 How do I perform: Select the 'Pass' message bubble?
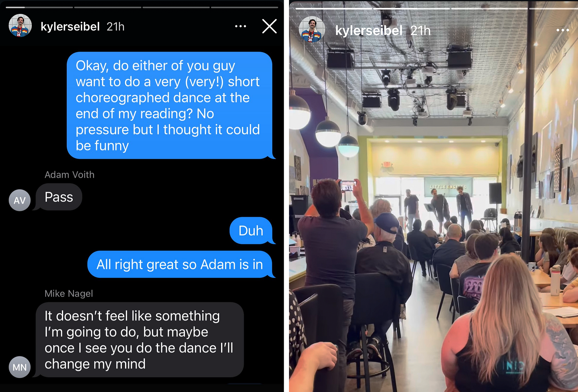pyautogui.click(x=59, y=197)
